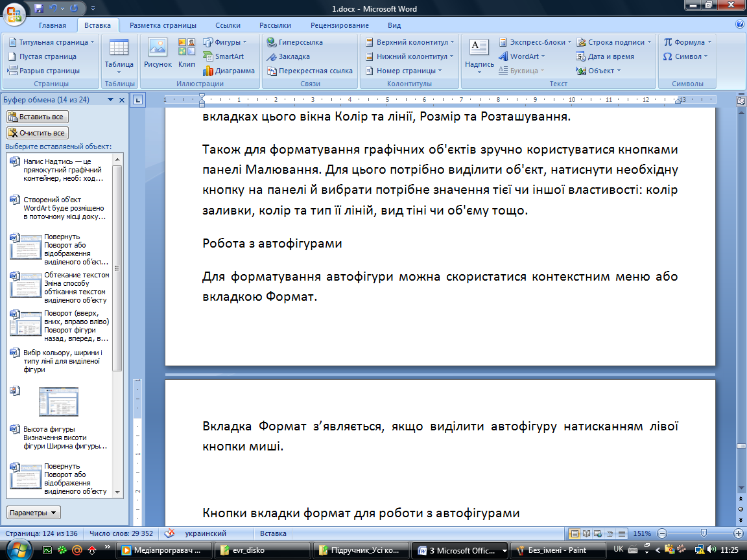
Task: Open Экспресс-блоки quick parts menu
Action: [x=534, y=42]
